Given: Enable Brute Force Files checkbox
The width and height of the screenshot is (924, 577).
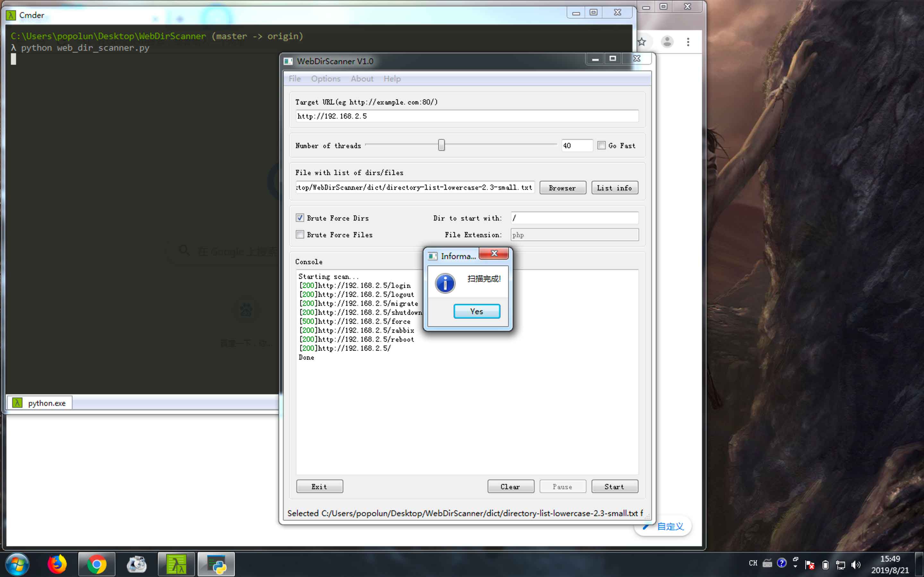Looking at the screenshot, I should coord(300,234).
